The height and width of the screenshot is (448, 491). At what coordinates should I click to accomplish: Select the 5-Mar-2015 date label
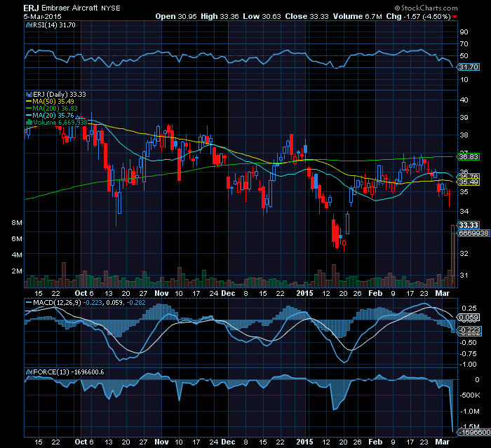[x=42, y=17]
